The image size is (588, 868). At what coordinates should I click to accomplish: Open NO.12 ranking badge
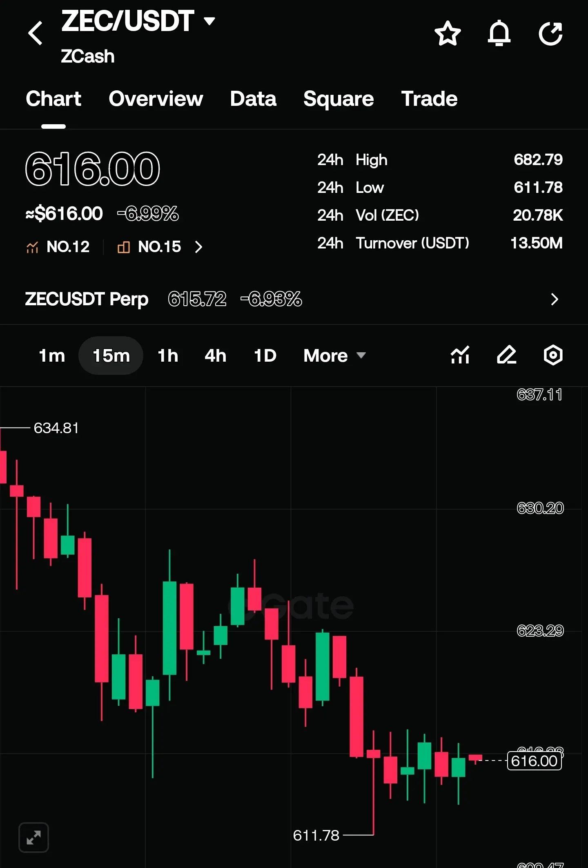click(58, 247)
